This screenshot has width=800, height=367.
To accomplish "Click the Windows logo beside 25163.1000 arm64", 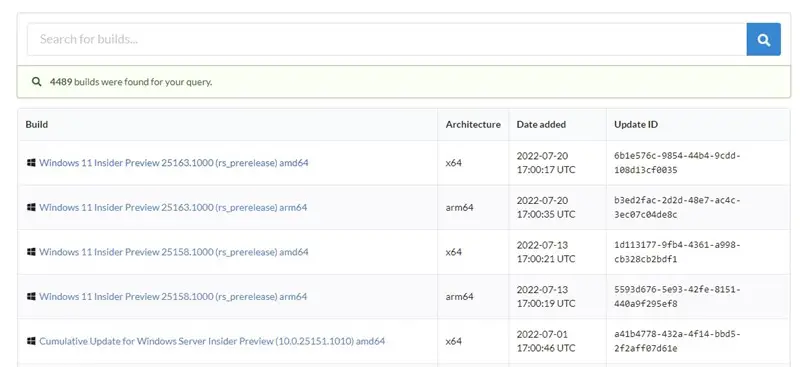I will [31, 207].
